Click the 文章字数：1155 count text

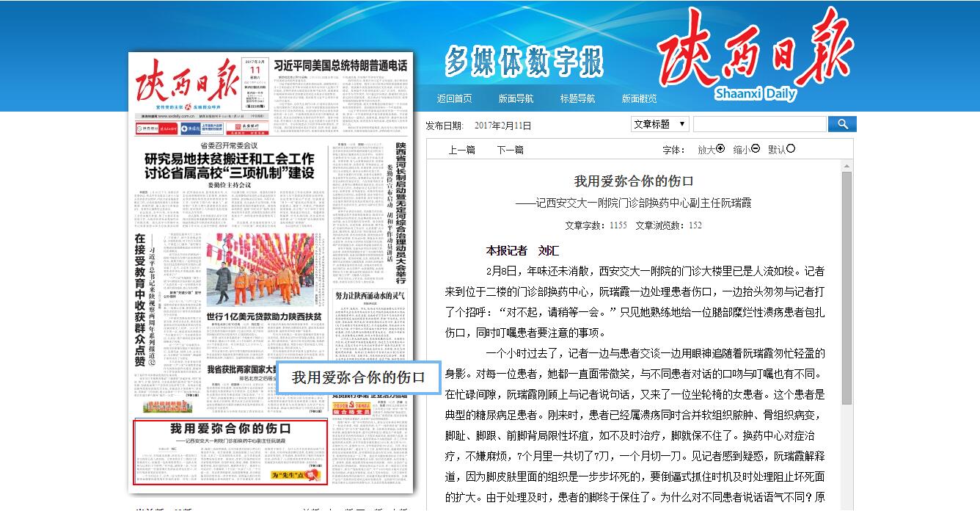click(x=596, y=225)
